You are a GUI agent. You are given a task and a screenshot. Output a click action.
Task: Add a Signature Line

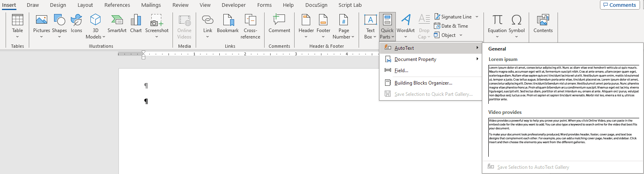453,17
